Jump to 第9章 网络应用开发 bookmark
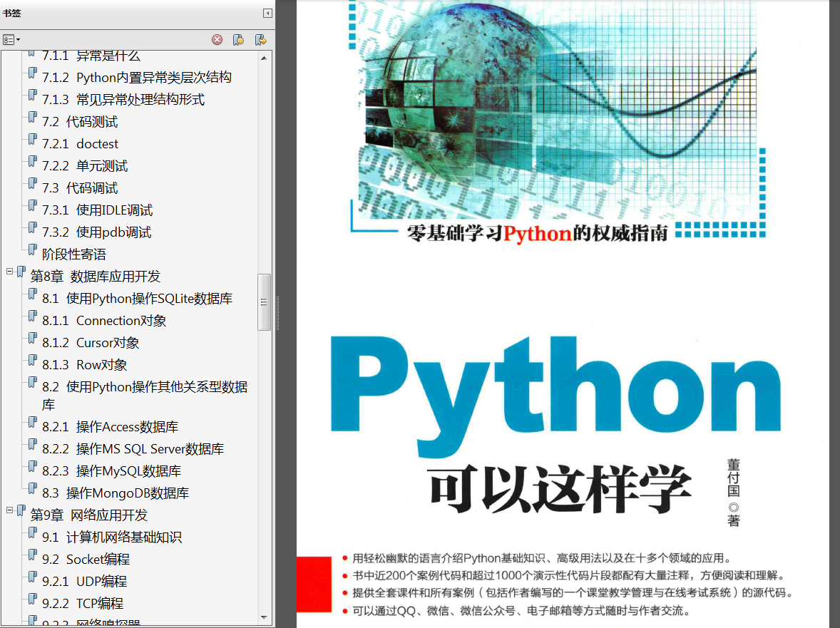The image size is (840, 628). click(x=89, y=515)
